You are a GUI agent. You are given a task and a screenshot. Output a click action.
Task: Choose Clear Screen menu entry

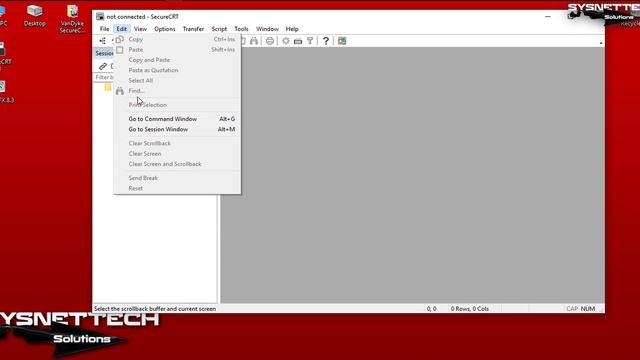[177, 153]
